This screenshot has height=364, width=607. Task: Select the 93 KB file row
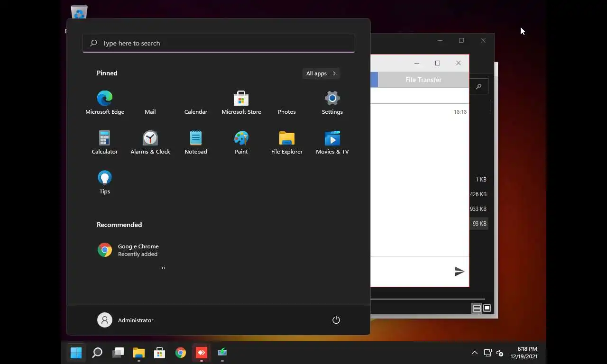click(479, 224)
